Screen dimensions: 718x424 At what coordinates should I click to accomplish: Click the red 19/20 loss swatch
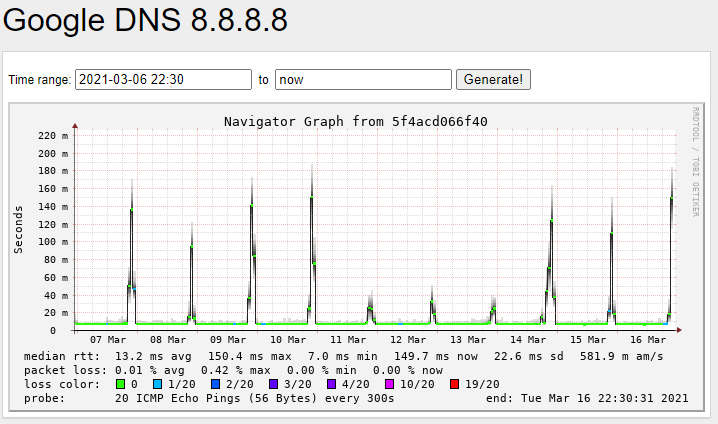pos(454,384)
